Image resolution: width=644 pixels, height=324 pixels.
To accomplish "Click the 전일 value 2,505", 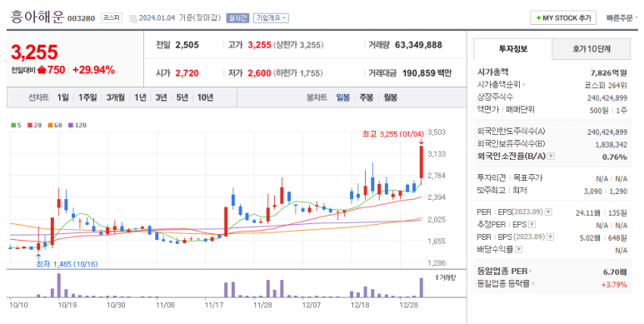I will coord(187,45).
